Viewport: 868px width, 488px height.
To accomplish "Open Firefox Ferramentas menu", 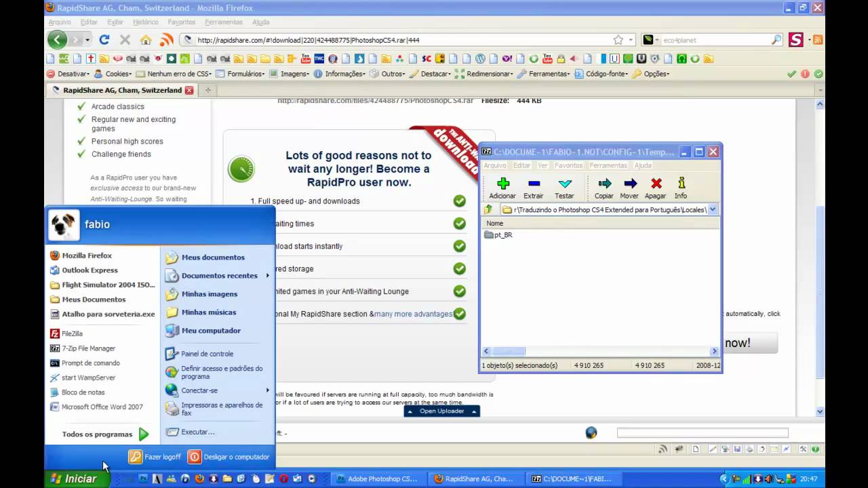I will point(224,22).
